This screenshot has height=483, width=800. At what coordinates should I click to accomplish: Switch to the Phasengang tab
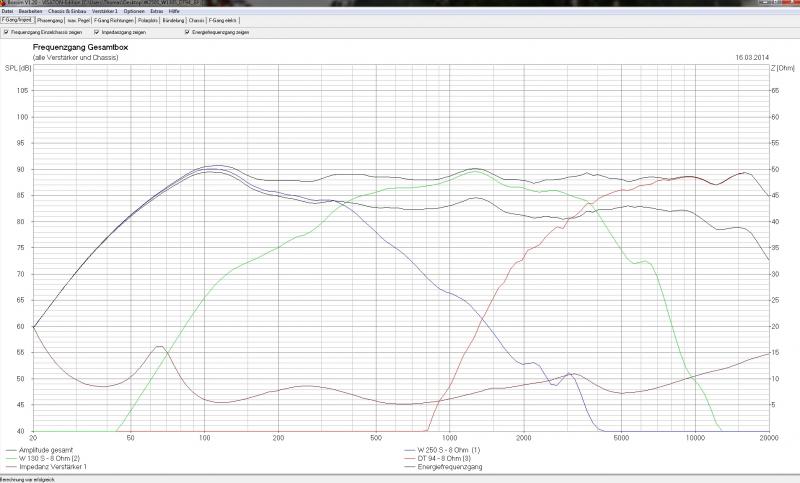point(50,20)
